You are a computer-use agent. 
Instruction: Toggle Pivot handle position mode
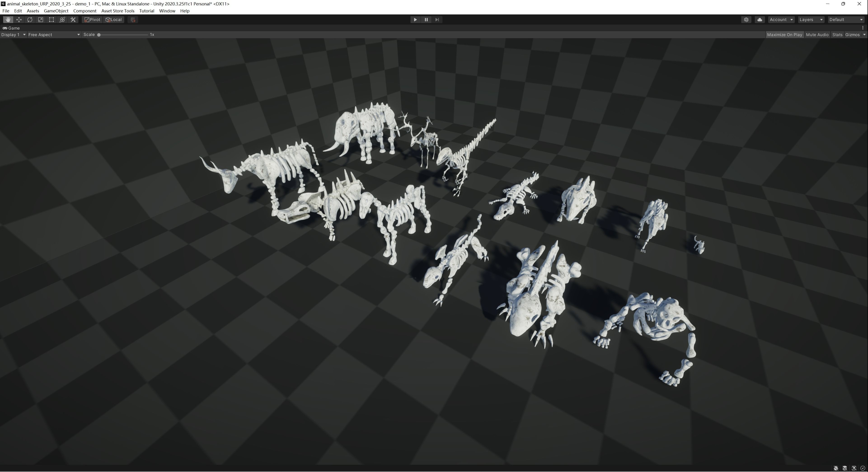[92, 20]
